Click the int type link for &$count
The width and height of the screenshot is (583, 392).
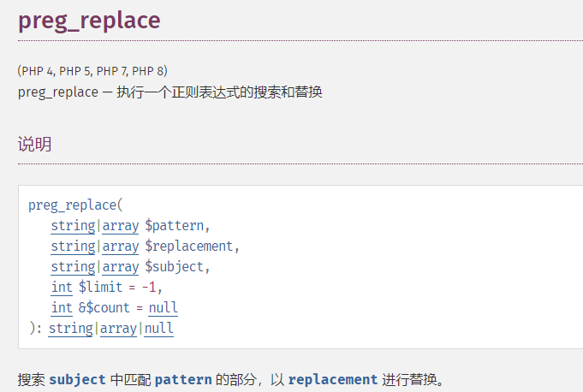click(x=62, y=308)
